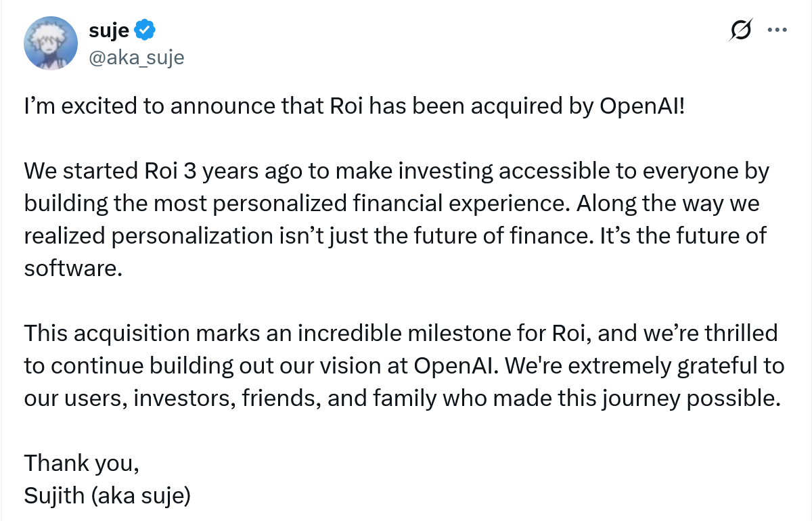
Task: Click the verification badge next to suje
Action: pyautogui.click(x=143, y=29)
